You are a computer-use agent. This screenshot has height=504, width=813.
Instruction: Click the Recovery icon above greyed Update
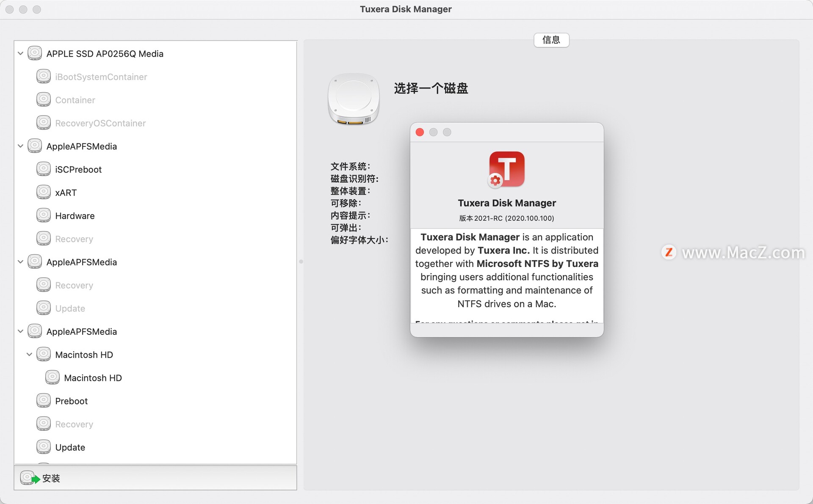[44, 285]
